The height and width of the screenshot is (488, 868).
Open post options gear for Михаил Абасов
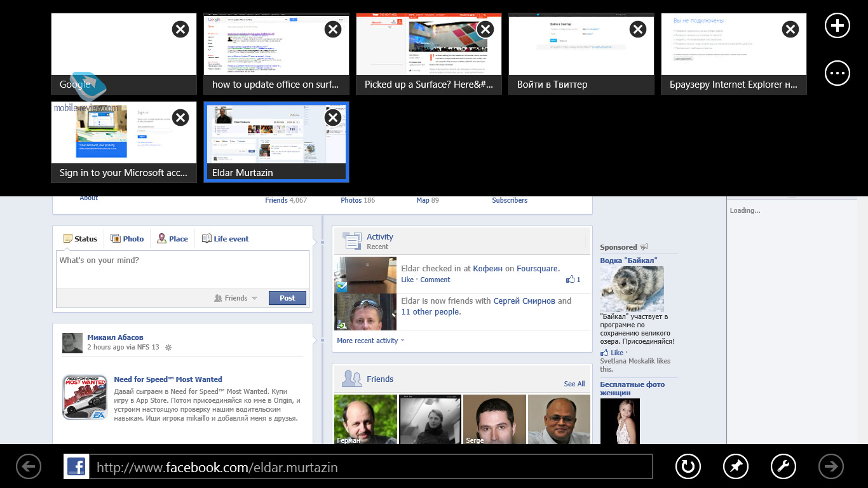(168, 348)
